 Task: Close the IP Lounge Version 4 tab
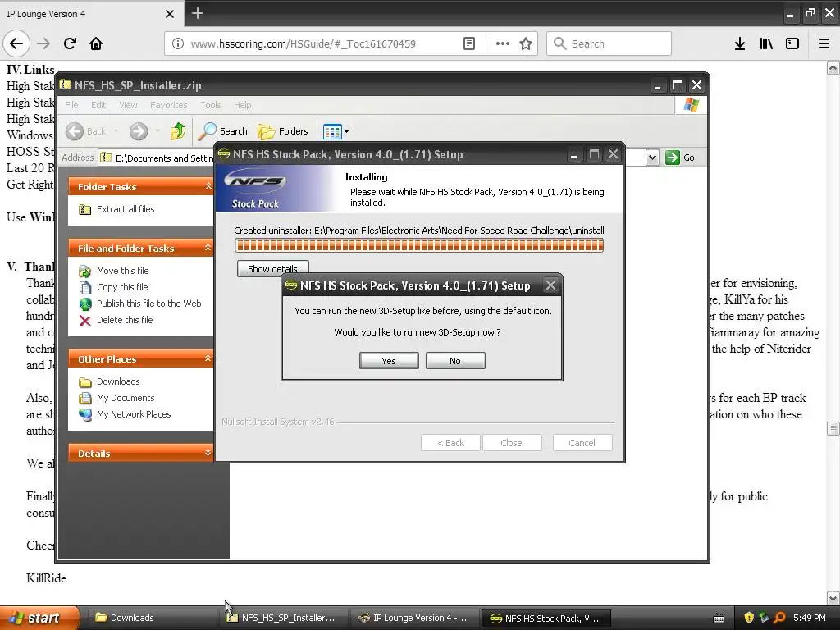(x=169, y=14)
